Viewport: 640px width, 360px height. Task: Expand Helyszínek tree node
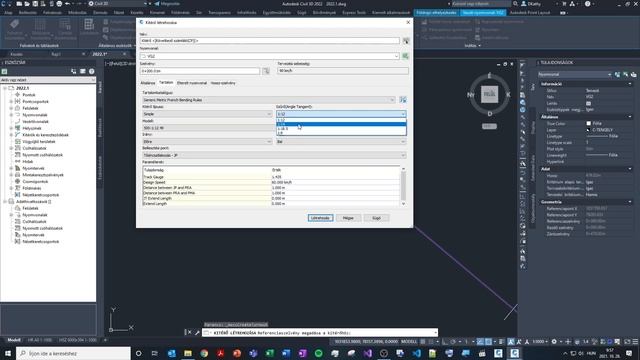[x=11, y=128]
